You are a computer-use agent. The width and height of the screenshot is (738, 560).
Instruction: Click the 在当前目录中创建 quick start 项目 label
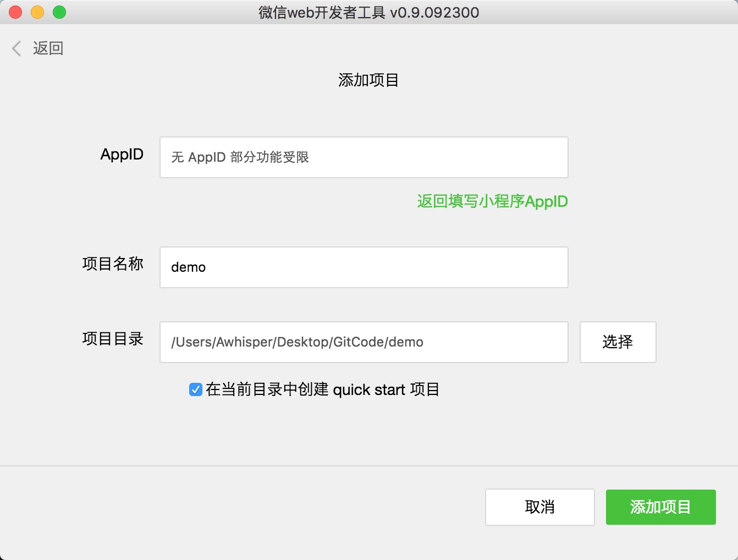pyautogui.click(x=322, y=389)
